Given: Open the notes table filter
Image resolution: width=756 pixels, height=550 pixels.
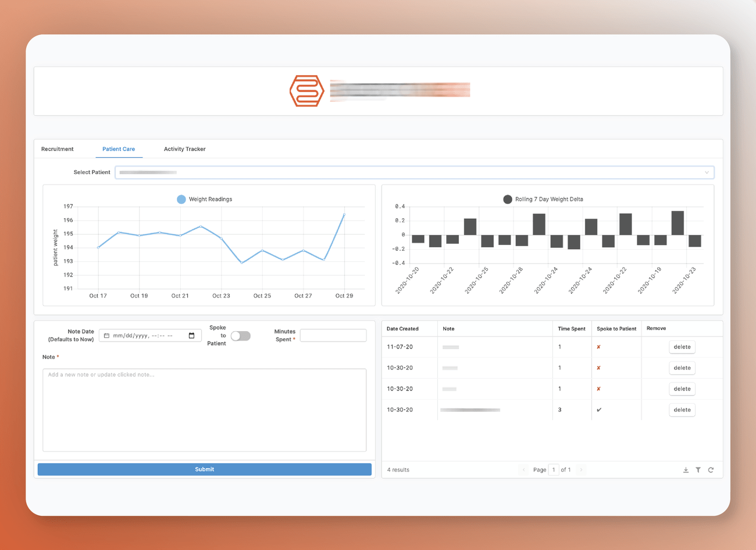Looking at the screenshot, I should pos(698,470).
